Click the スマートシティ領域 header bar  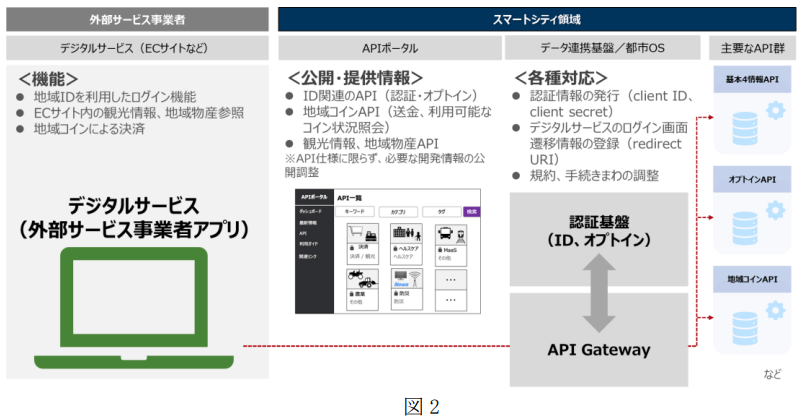pyautogui.click(x=539, y=17)
